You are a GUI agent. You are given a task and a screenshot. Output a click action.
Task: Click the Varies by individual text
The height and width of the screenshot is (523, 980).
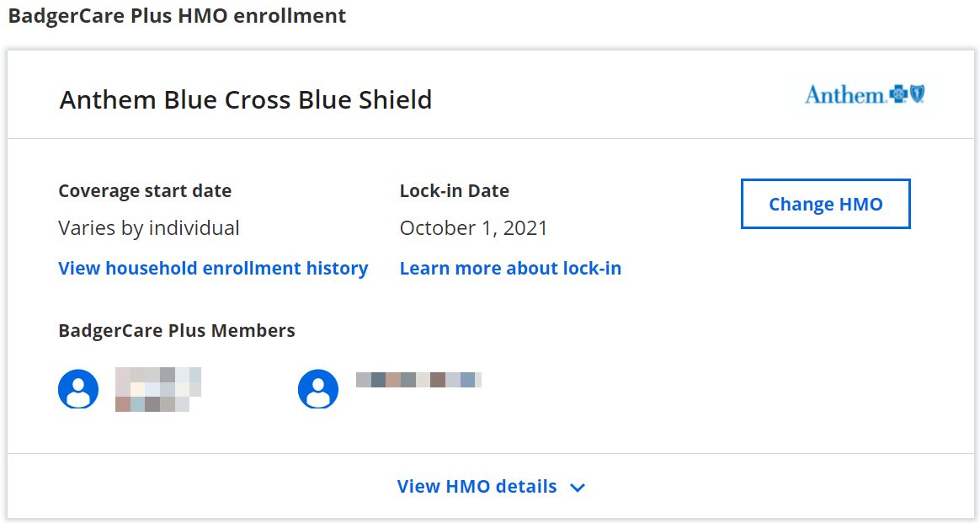[x=149, y=228]
